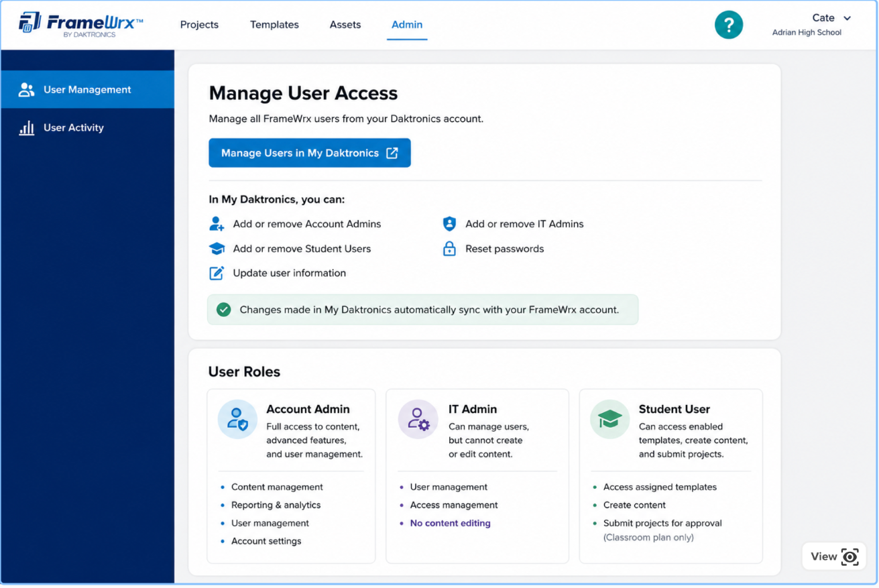Click Manage Users in My Daktronics button
Image resolution: width=879 pixels, height=588 pixels.
(310, 153)
